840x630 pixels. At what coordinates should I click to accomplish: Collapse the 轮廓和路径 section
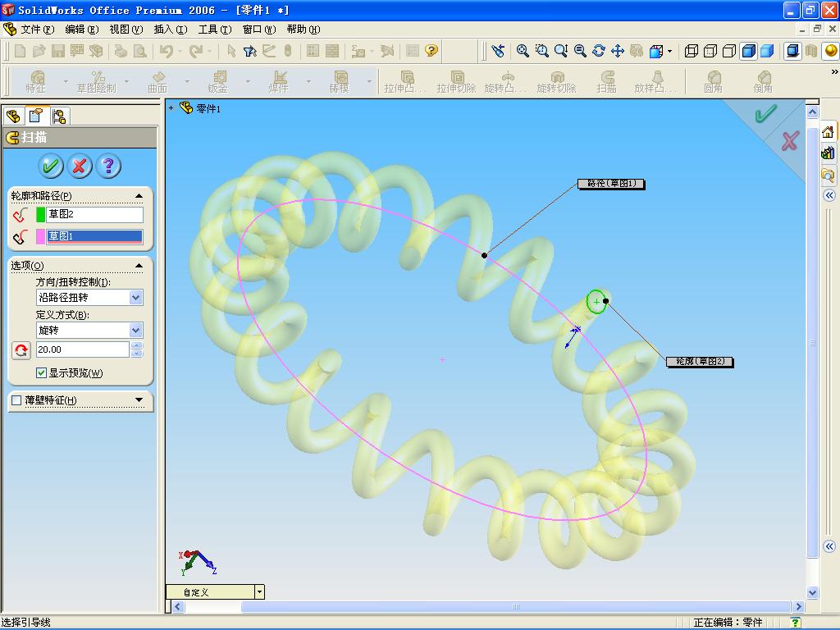click(x=139, y=196)
